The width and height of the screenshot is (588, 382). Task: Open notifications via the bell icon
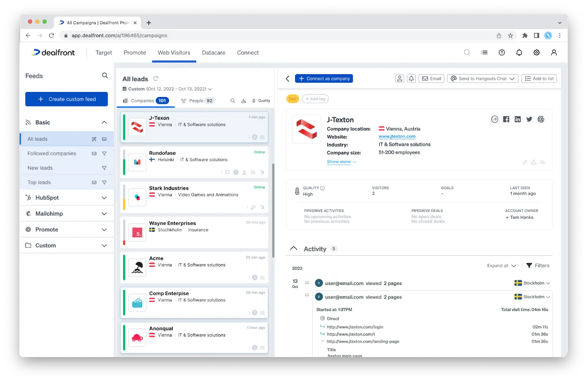[x=519, y=53]
